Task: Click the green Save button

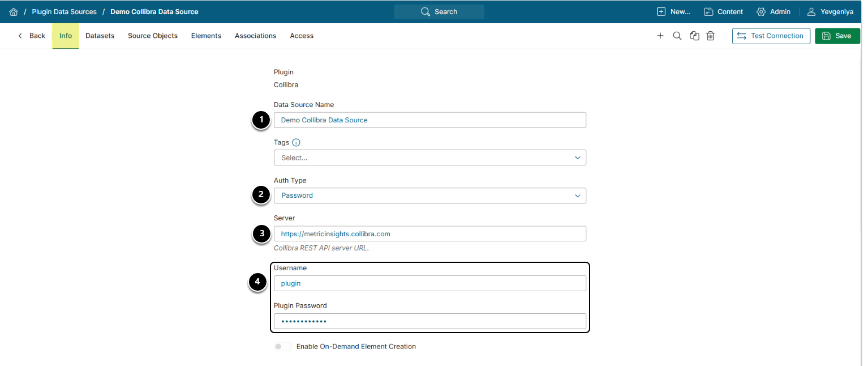Action: 837,36
